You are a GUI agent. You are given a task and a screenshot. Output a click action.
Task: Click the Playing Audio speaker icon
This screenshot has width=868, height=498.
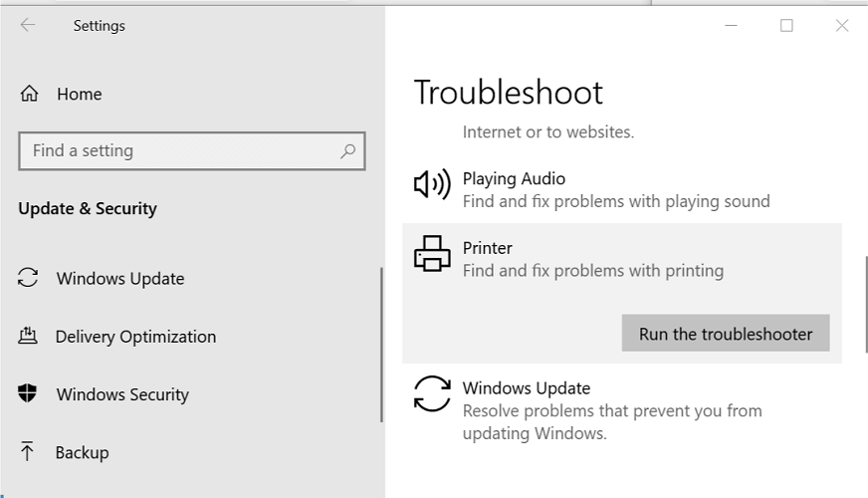pyautogui.click(x=432, y=184)
